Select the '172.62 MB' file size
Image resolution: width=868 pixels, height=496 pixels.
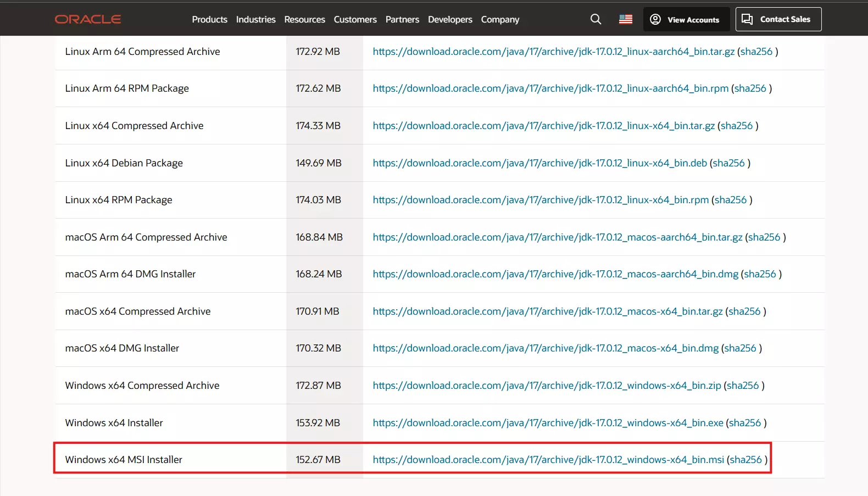coord(318,88)
